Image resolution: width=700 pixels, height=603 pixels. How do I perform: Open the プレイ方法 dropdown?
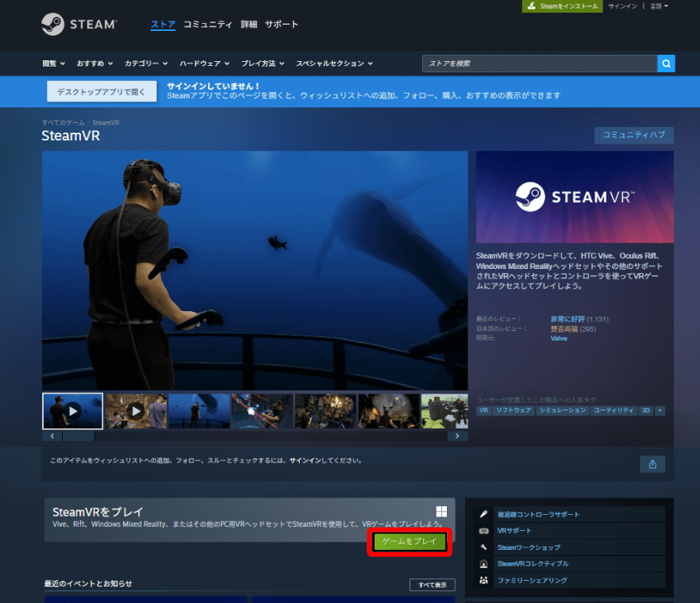pyautogui.click(x=263, y=63)
